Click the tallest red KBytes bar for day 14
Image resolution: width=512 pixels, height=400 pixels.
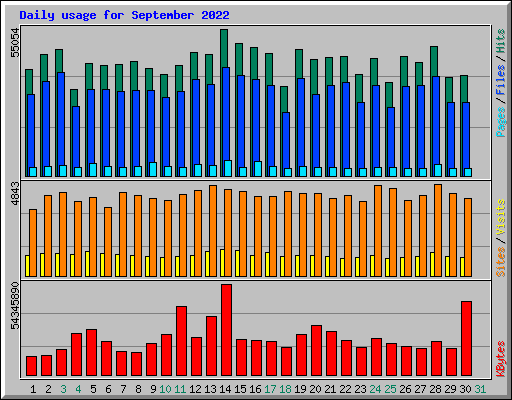pyautogui.click(x=226, y=330)
